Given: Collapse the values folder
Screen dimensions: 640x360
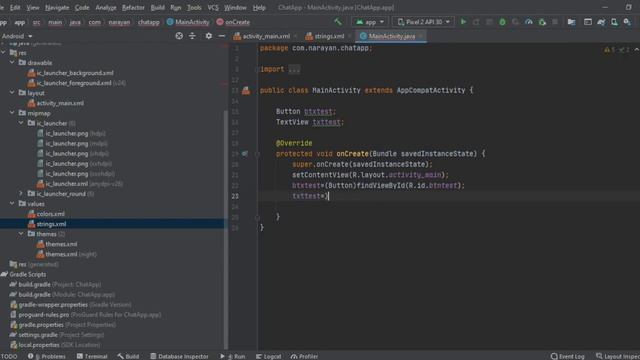Looking at the screenshot, I should coord(12,203).
